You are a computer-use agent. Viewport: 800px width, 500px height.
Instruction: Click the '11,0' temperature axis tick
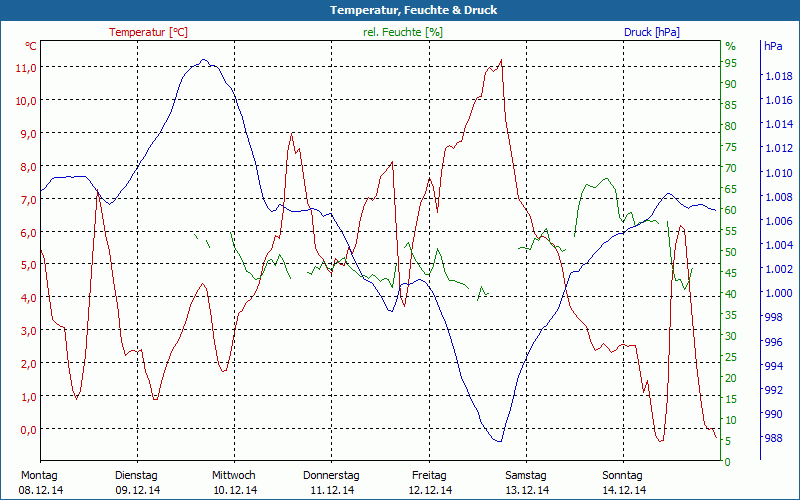coord(26,67)
